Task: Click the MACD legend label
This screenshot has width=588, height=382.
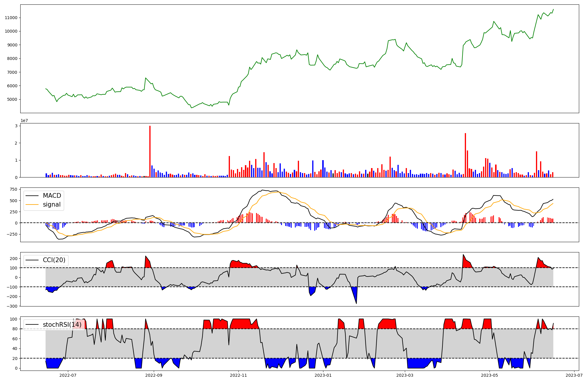Action: (52, 196)
